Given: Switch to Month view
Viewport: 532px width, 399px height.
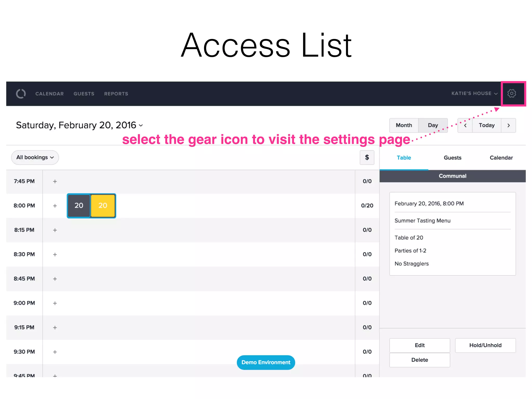Looking at the screenshot, I should (x=404, y=125).
